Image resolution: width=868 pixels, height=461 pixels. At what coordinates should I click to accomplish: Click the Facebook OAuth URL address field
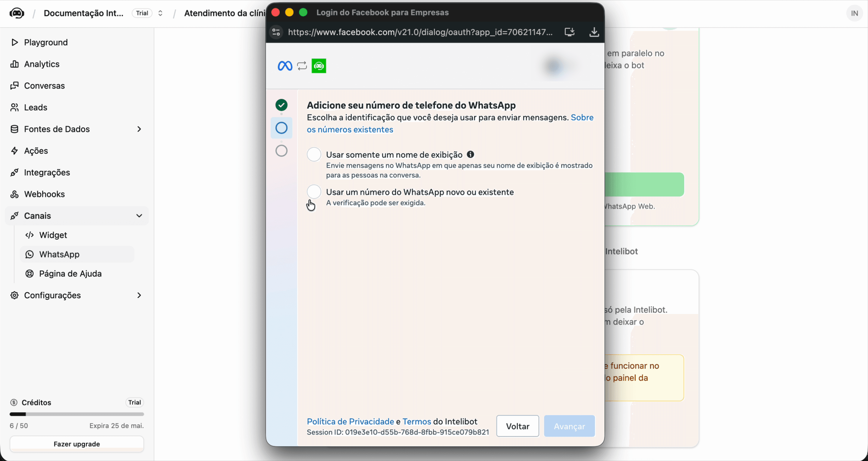click(420, 32)
